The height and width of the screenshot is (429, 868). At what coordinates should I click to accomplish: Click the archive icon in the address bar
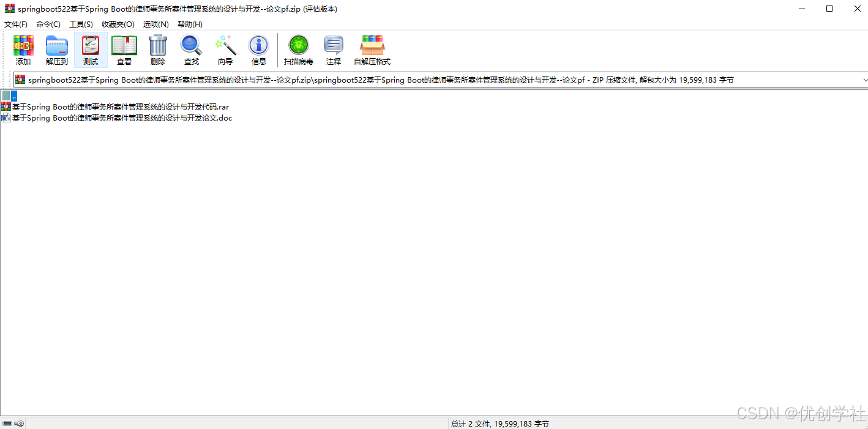pos(20,80)
